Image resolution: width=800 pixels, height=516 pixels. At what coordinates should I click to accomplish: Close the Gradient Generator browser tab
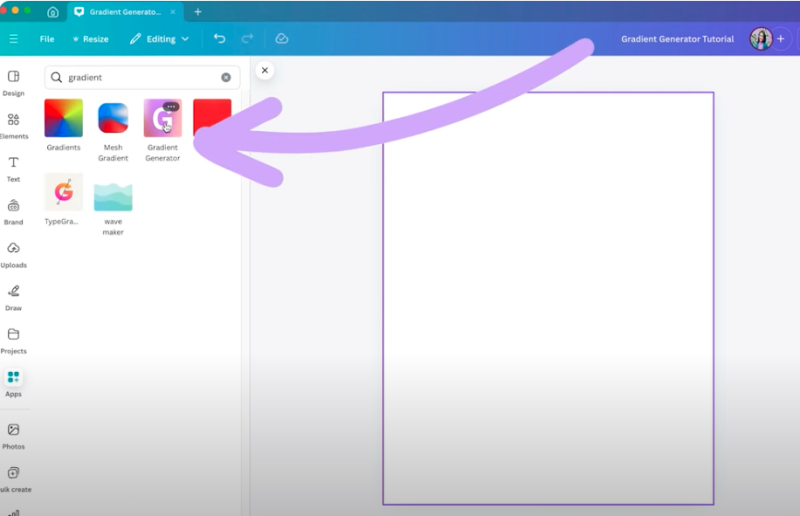173,12
